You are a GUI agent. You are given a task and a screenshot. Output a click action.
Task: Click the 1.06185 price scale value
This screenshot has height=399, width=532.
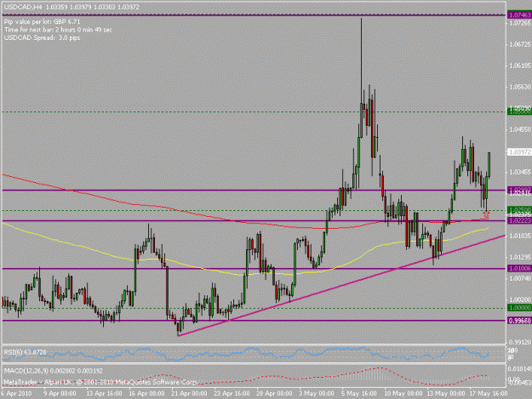pyautogui.click(x=520, y=66)
